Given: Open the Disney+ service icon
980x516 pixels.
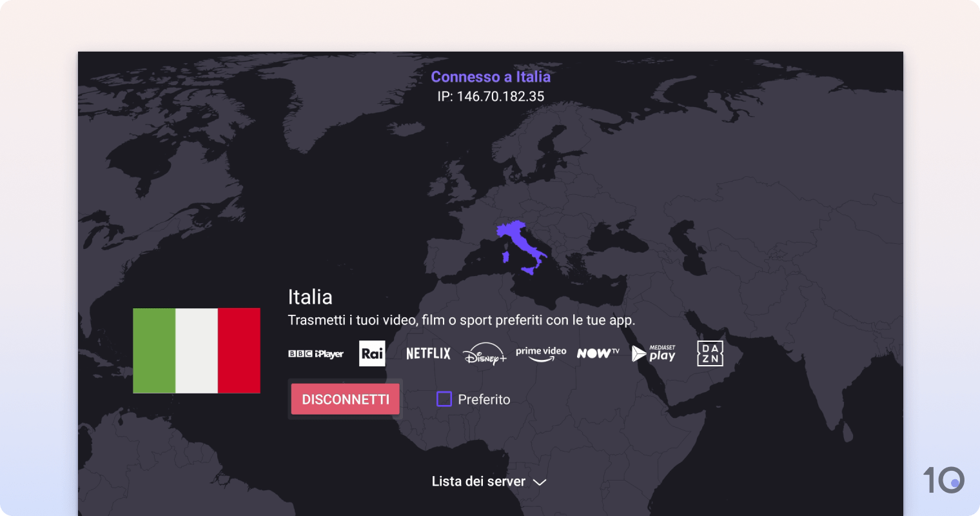Looking at the screenshot, I should pyautogui.click(x=484, y=353).
